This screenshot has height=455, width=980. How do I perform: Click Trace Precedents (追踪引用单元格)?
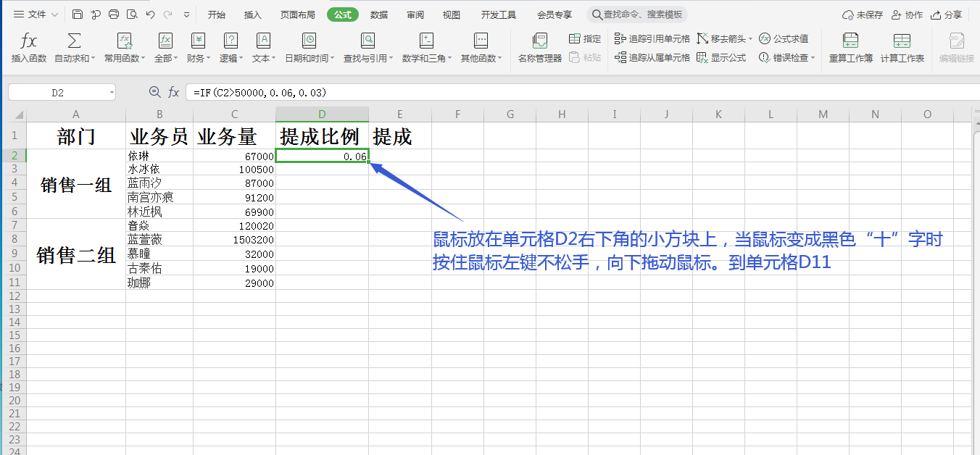pyautogui.click(x=652, y=39)
